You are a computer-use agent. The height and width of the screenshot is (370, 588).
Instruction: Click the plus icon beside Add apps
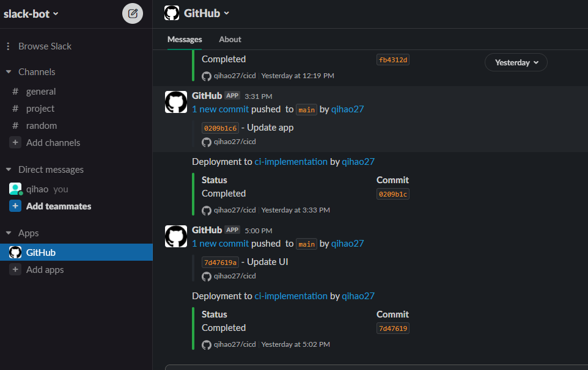point(15,269)
